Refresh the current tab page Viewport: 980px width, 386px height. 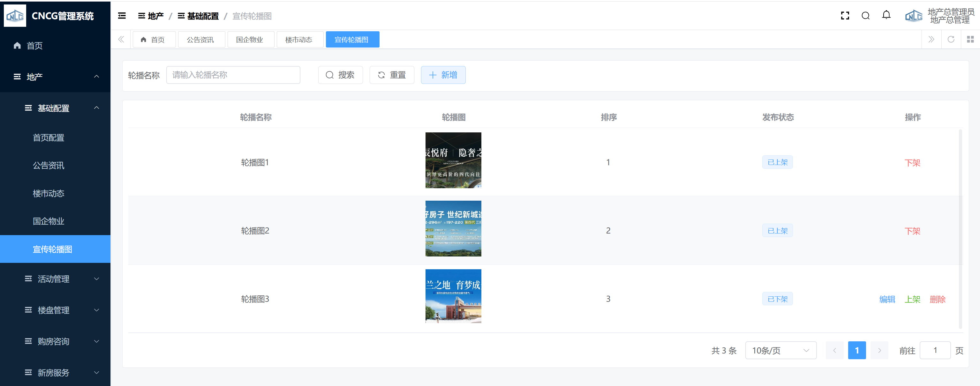point(951,40)
